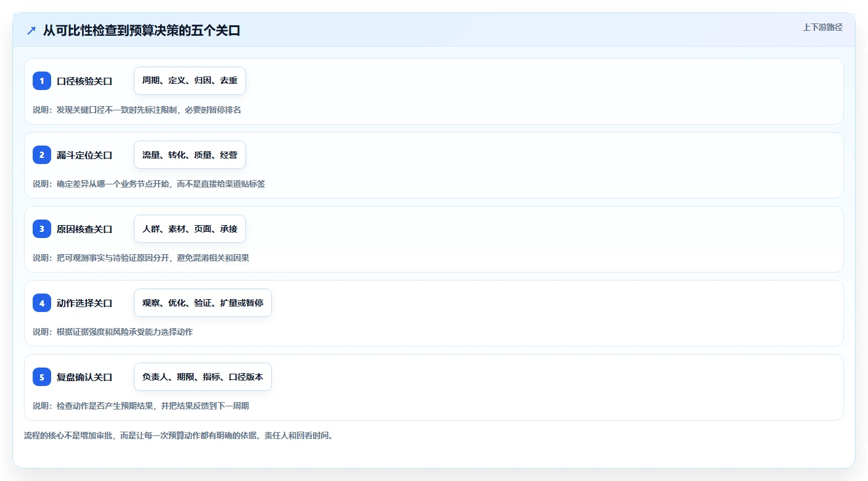
Task: Select the 周期、定义、归因、去重 chip
Action: click(x=190, y=81)
